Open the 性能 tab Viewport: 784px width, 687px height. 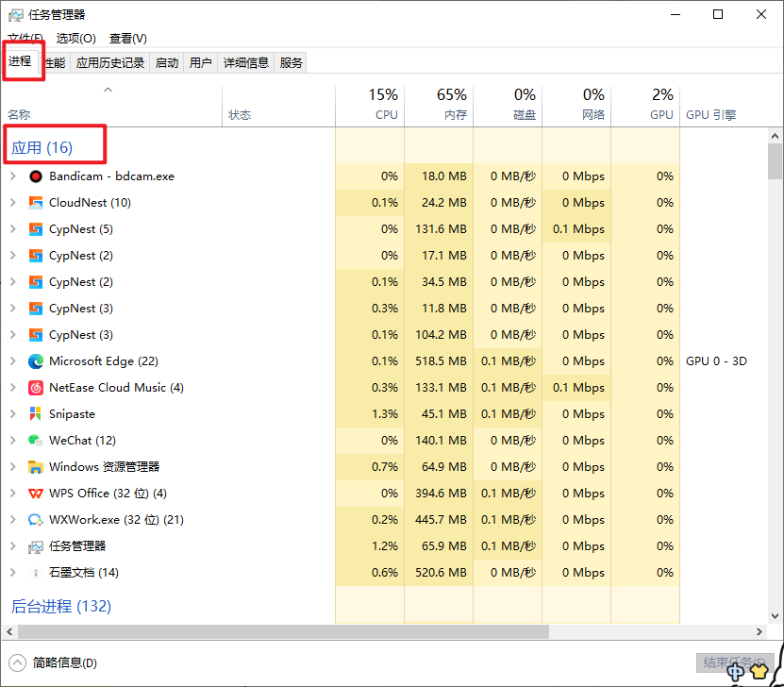[55, 63]
